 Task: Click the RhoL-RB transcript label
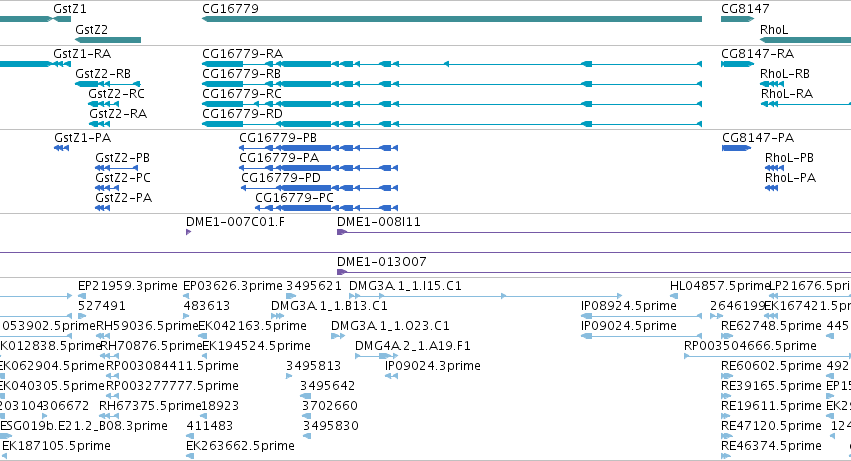[x=785, y=74]
